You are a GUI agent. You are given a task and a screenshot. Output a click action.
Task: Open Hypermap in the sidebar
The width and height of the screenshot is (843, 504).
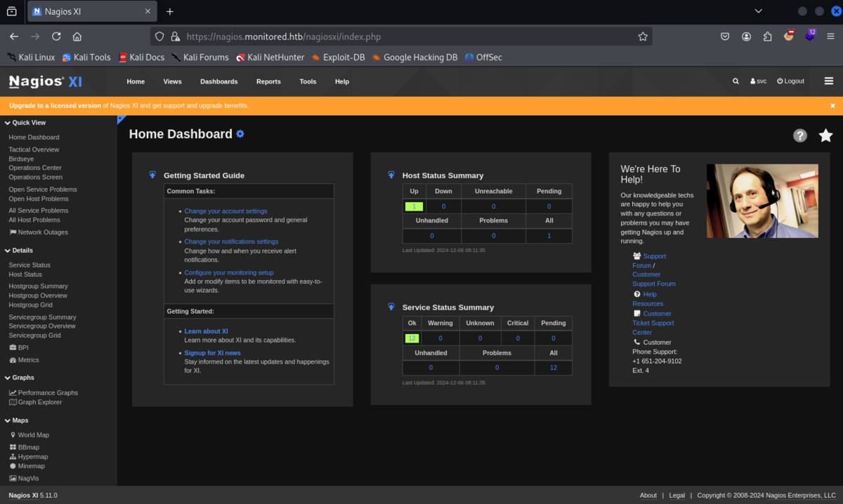28,457
